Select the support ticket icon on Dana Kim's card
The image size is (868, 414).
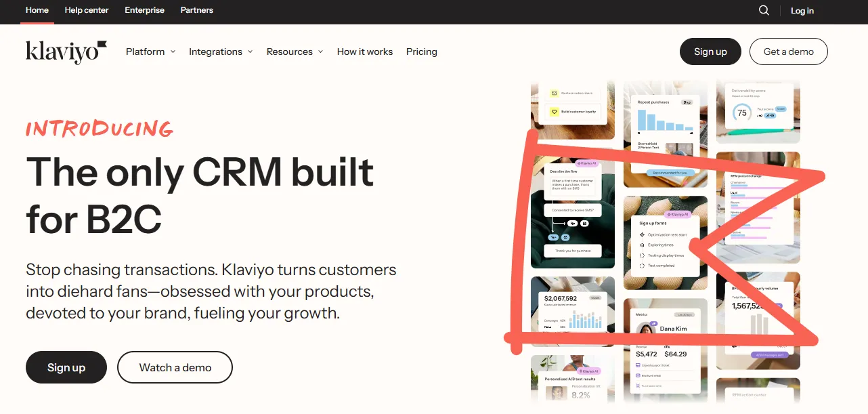point(638,365)
